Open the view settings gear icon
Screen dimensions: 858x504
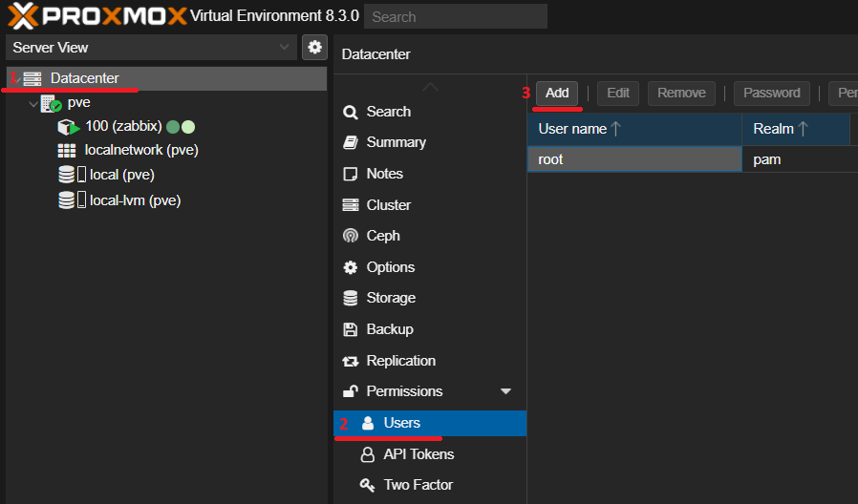pos(314,48)
